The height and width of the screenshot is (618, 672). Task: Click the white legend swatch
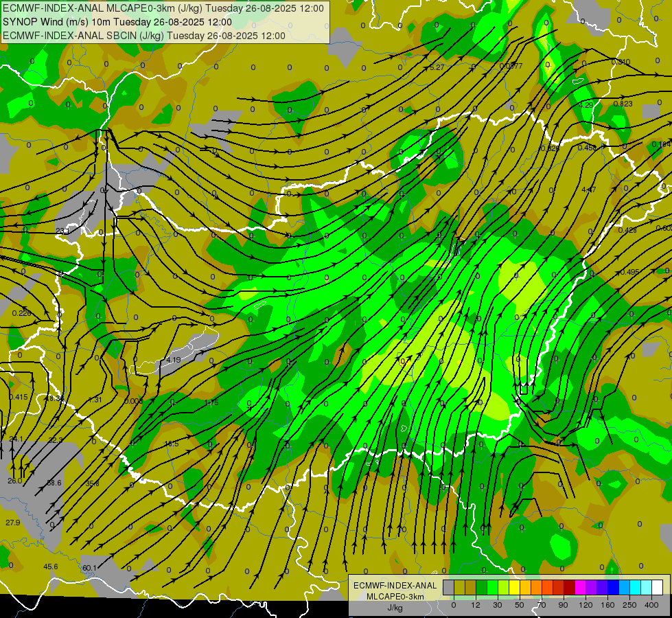point(658,587)
